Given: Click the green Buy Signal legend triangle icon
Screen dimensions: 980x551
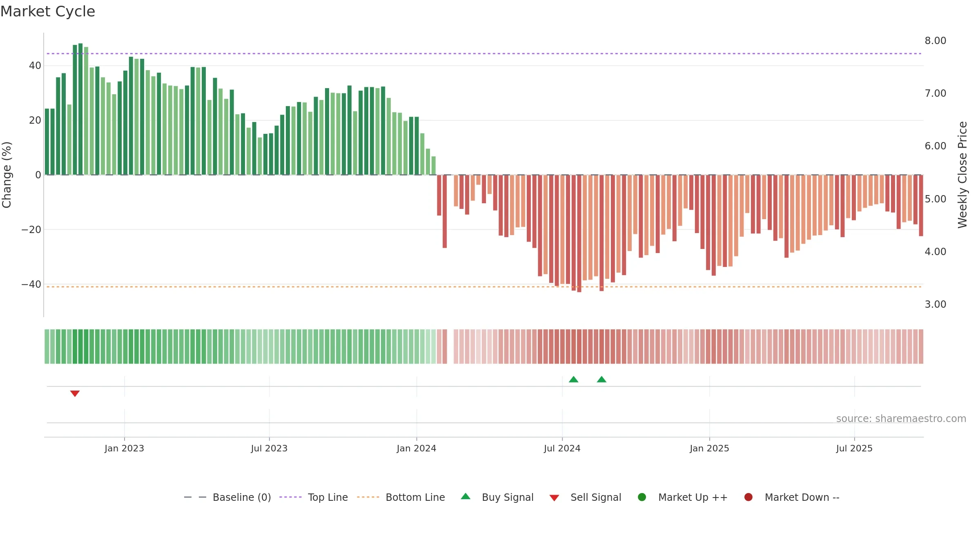Looking at the screenshot, I should tap(465, 496).
